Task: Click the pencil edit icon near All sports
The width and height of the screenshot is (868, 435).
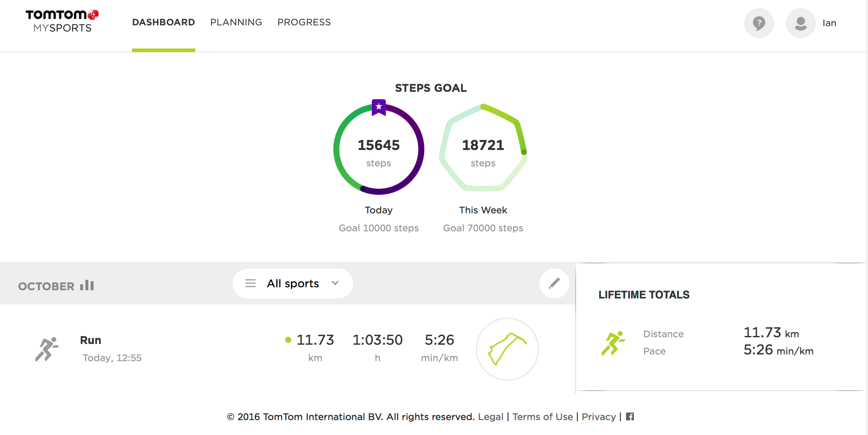Action: [x=554, y=283]
